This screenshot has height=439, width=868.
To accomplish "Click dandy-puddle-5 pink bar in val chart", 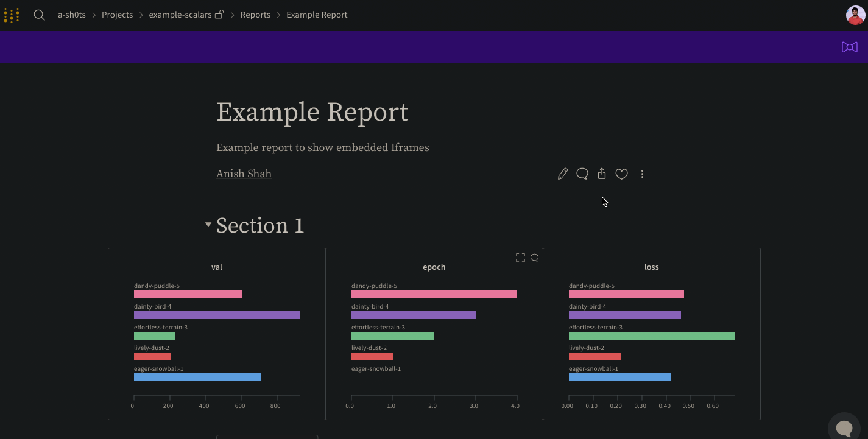I will [188, 294].
